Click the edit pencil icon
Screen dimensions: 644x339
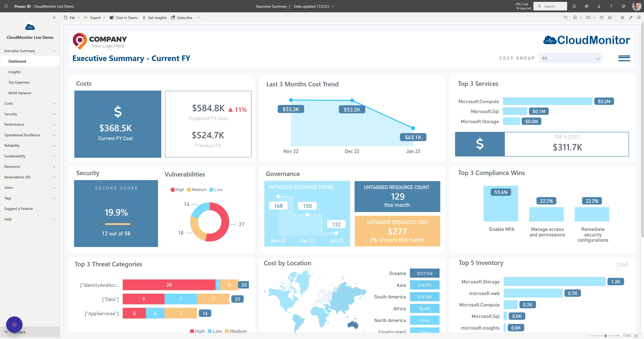coord(631,17)
